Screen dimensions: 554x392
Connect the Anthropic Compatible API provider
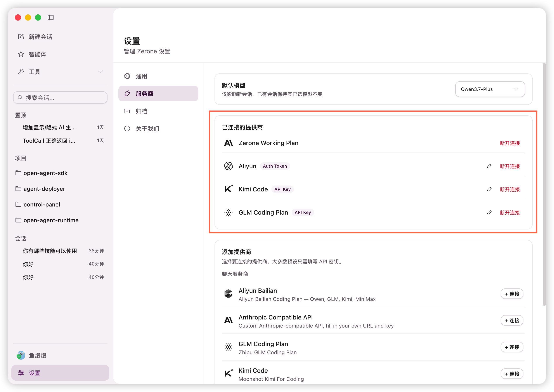512,321
